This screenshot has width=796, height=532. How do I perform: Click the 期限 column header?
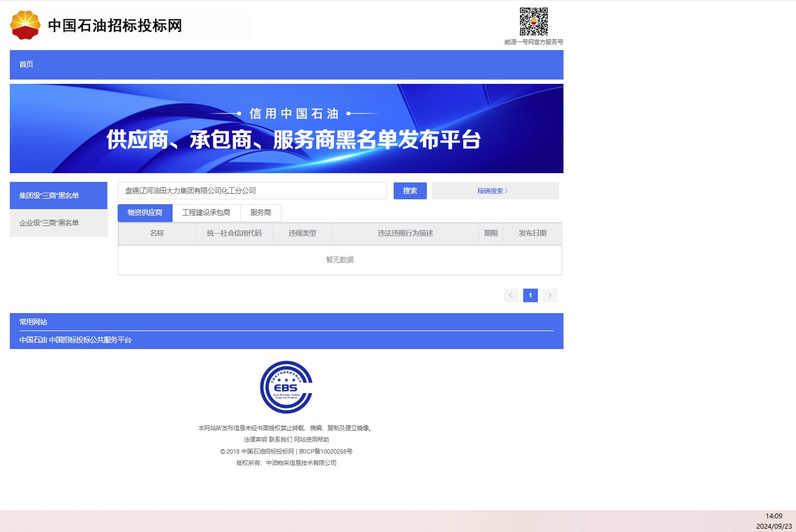(491, 233)
